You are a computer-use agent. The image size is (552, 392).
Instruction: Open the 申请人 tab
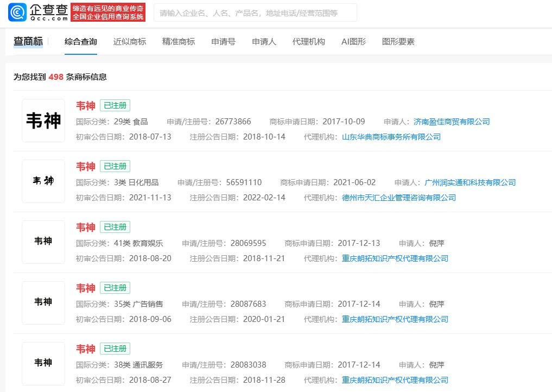point(264,42)
